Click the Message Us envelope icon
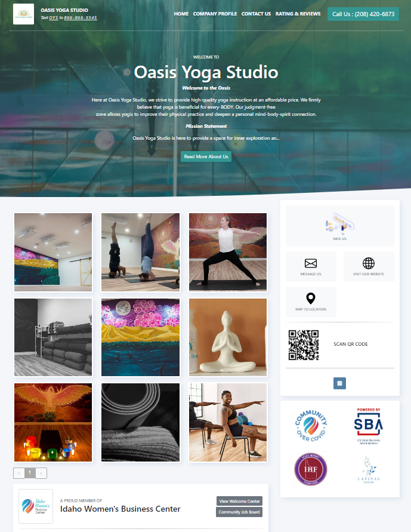Viewport: 411px width, 532px height. 311,263
